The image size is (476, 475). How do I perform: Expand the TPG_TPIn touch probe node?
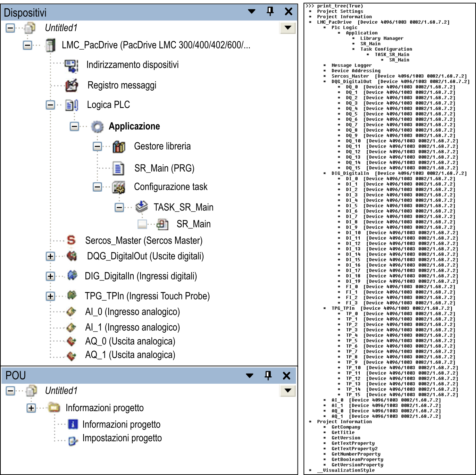(x=50, y=296)
